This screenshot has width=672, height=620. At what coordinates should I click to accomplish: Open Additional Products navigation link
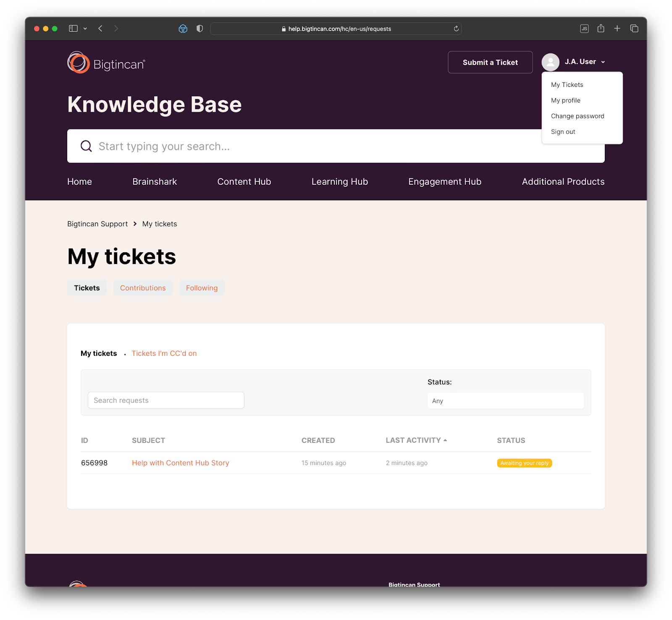pos(563,182)
